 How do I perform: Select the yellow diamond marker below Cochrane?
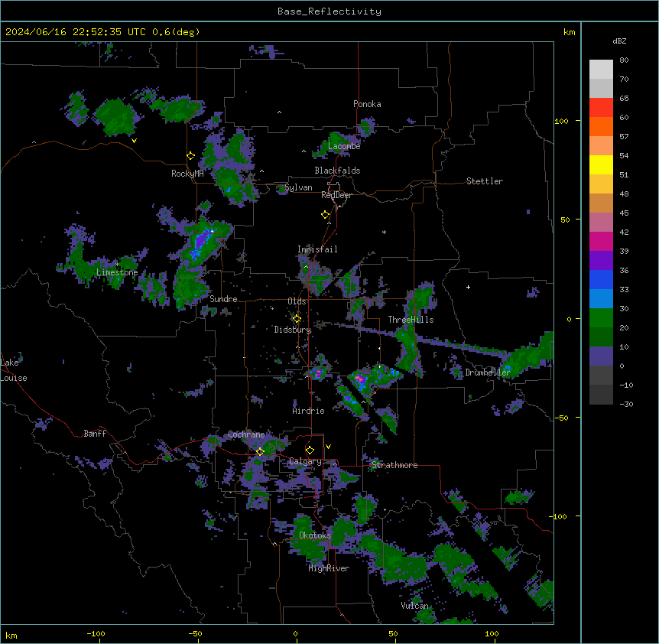click(260, 451)
